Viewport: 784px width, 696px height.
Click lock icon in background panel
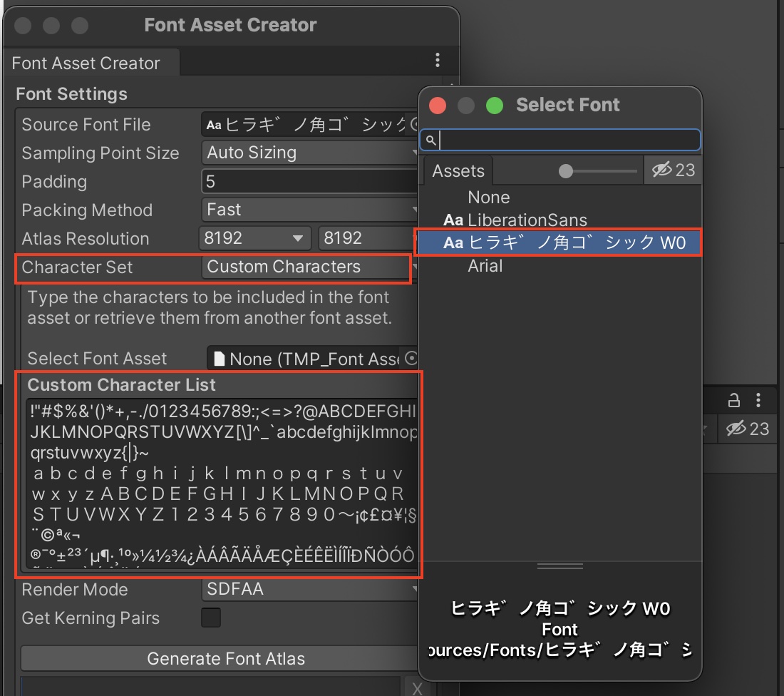733,400
